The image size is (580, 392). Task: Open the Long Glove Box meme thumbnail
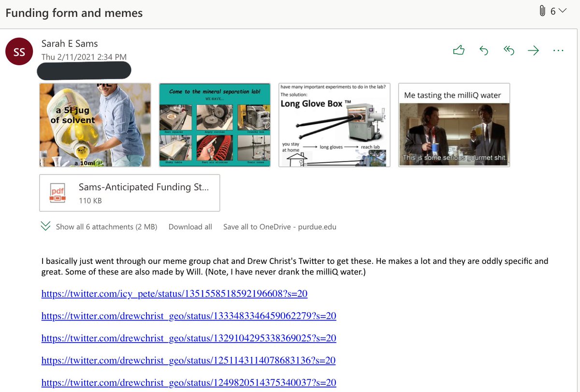334,125
